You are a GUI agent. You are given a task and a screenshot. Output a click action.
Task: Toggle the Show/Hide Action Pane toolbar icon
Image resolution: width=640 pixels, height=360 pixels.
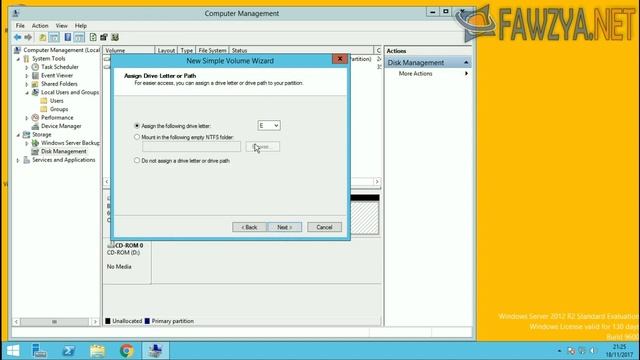point(79,38)
